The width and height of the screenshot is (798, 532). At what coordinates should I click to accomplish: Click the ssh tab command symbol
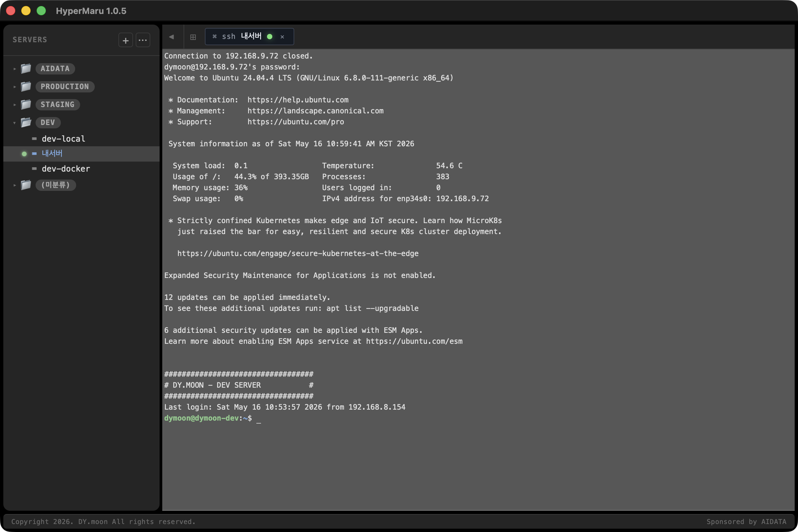[x=214, y=37]
